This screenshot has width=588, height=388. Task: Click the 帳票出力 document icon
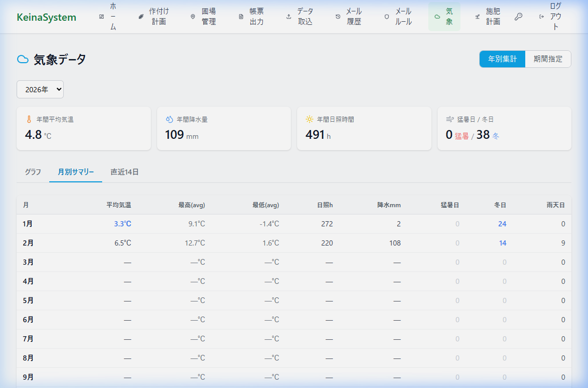coord(241,17)
